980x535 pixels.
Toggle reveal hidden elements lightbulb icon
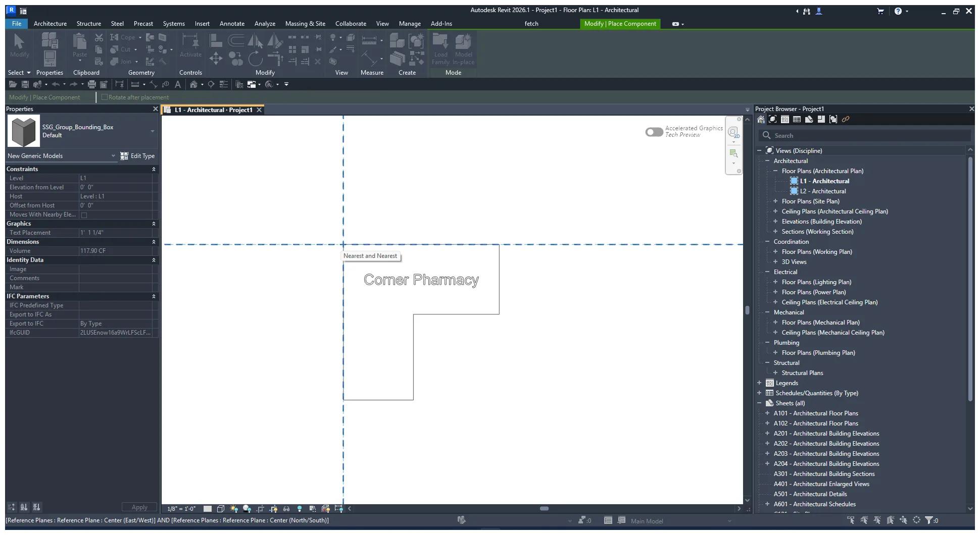pos(300,509)
